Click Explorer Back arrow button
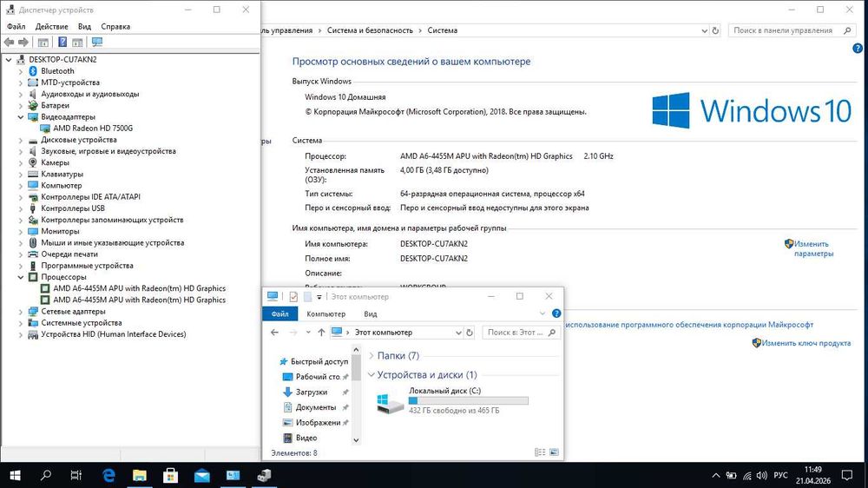The width and height of the screenshot is (868, 488). click(x=274, y=333)
